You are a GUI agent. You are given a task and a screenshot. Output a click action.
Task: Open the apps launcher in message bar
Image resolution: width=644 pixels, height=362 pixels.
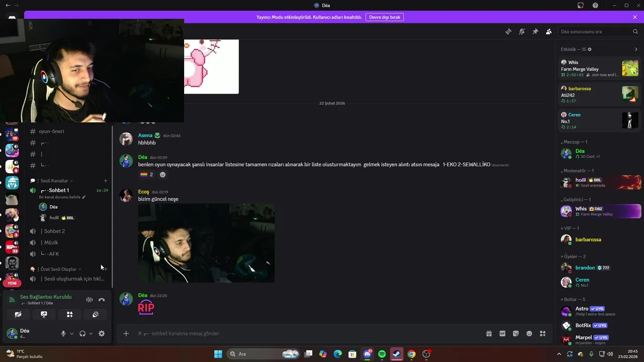click(542, 333)
